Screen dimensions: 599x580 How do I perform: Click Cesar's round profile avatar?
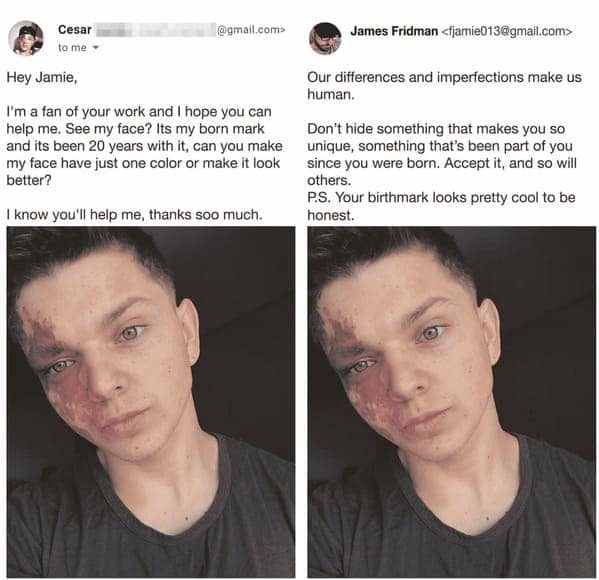pos(26,38)
